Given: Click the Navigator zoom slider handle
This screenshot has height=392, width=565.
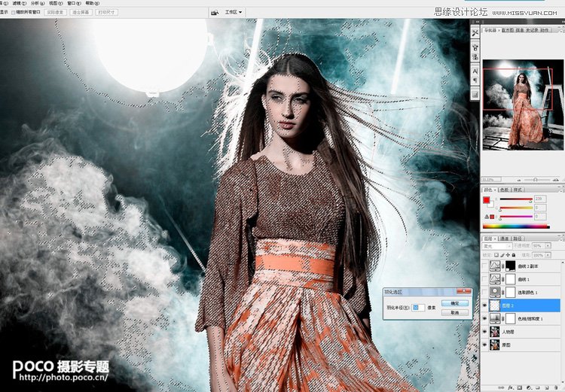Looking at the screenshot, I should click(536, 180).
